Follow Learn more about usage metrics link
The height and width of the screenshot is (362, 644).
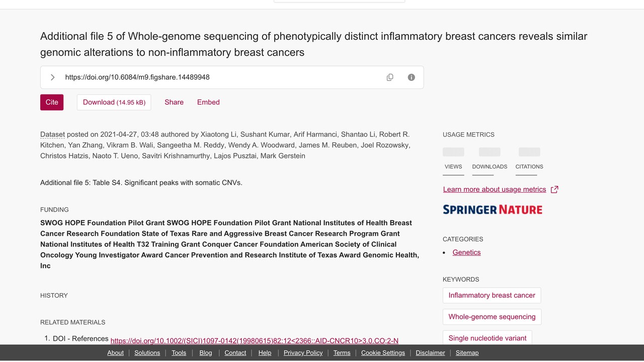495,190
